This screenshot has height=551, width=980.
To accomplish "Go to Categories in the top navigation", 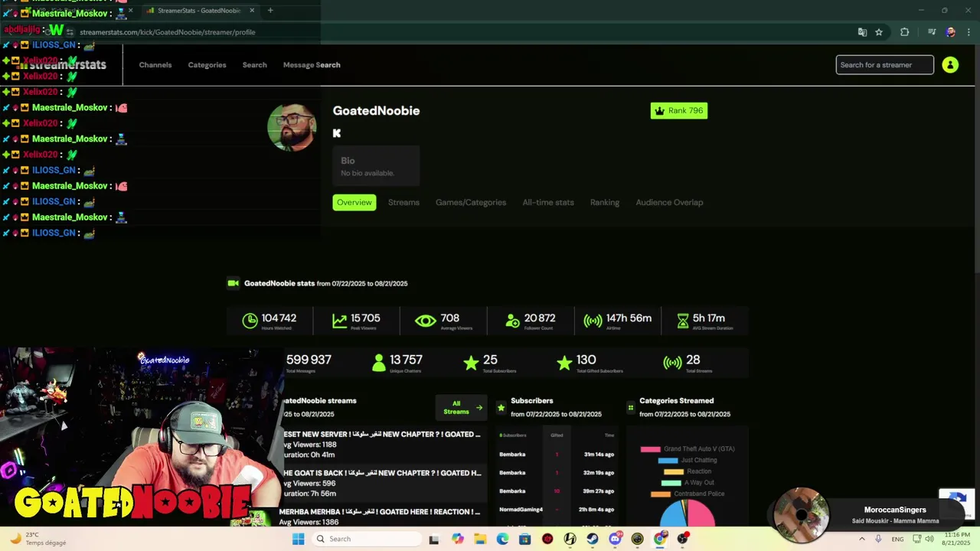I will click(207, 65).
